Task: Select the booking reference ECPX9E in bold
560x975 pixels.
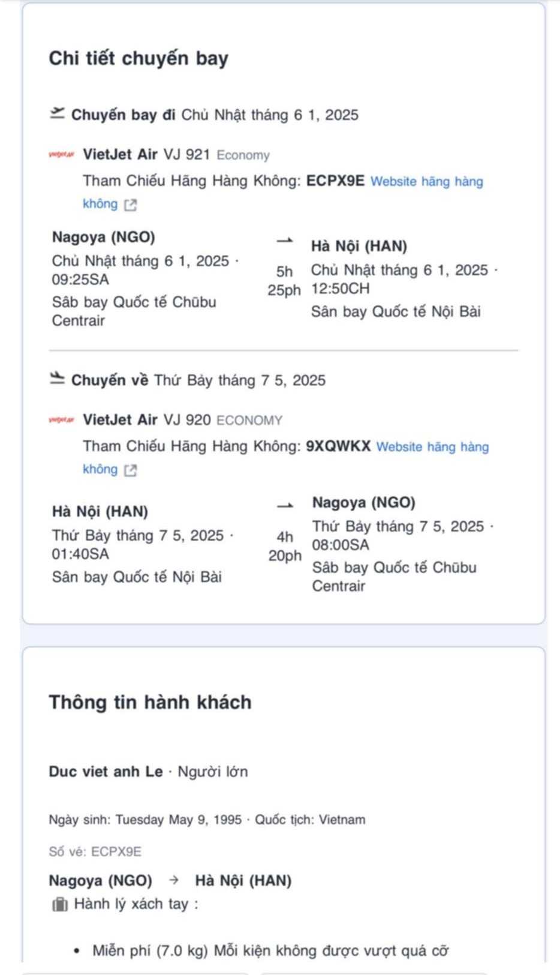Action: point(335,181)
